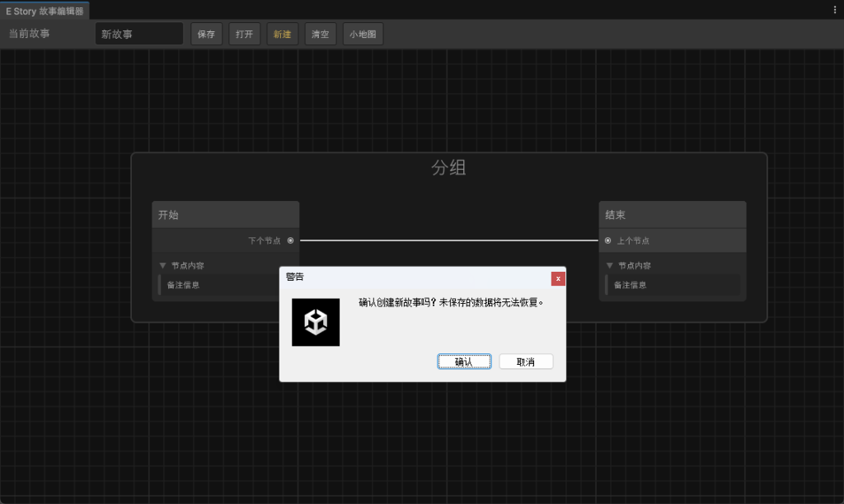Click the output port of 开始 node
Viewport: 844px width, 504px height.
[x=291, y=240]
